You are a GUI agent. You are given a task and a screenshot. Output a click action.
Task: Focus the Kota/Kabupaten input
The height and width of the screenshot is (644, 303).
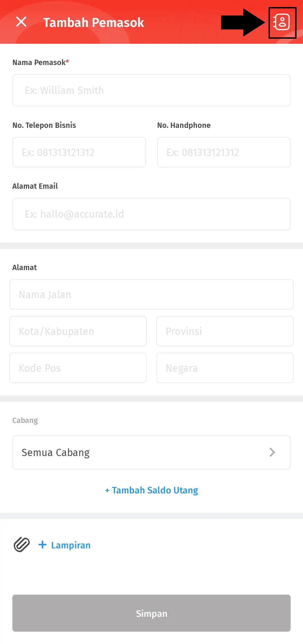click(78, 331)
